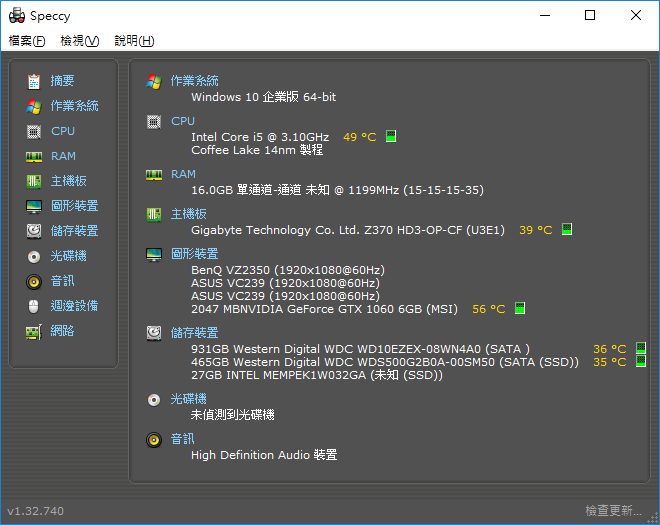Click the 主機板 heading link in summary
This screenshot has width=660, height=525.
tap(189, 214)
